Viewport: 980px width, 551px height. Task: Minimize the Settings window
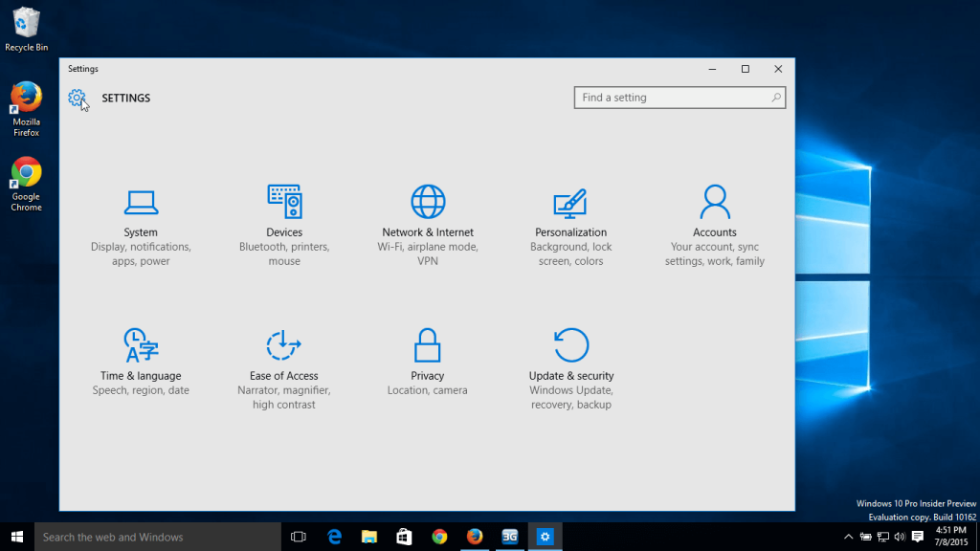click(x=712, y=69)
